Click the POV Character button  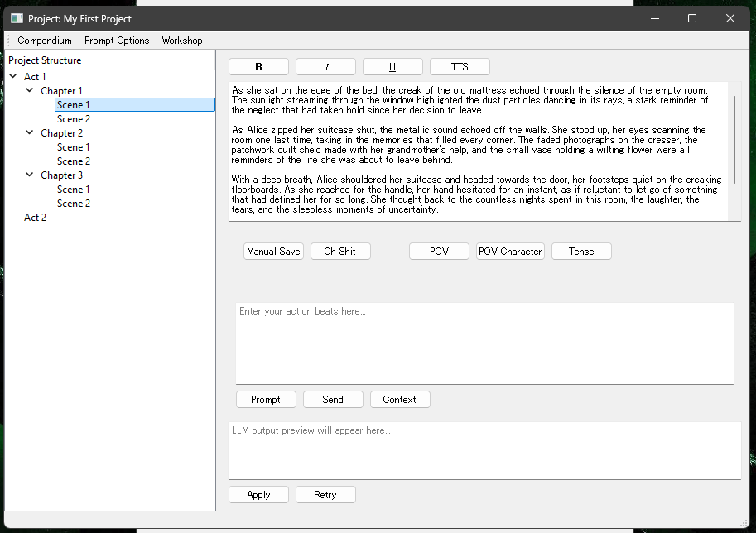coord(510,252)
